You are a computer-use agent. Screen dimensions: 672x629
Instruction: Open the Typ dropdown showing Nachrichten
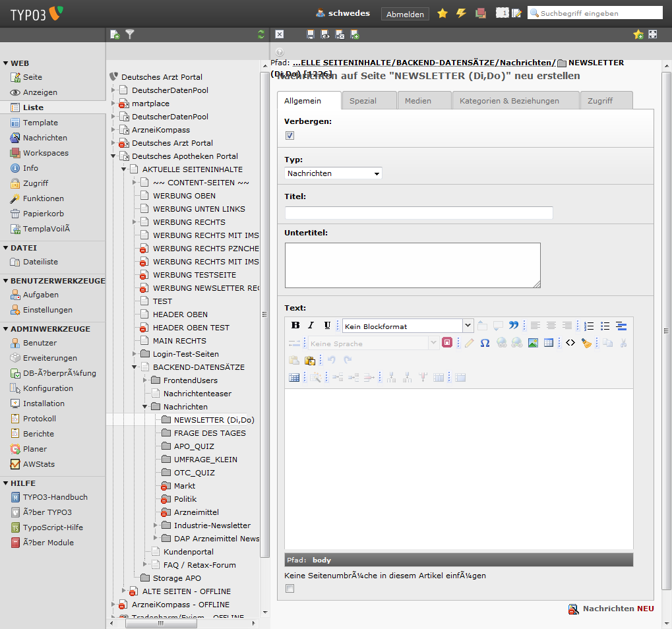334,173
